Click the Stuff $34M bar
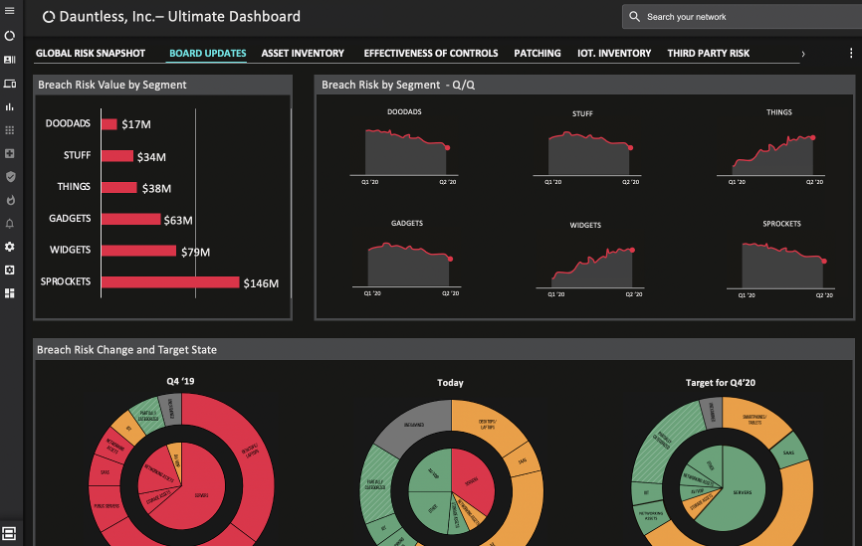This screenshot has height=546, width=862. click(117, 156)
